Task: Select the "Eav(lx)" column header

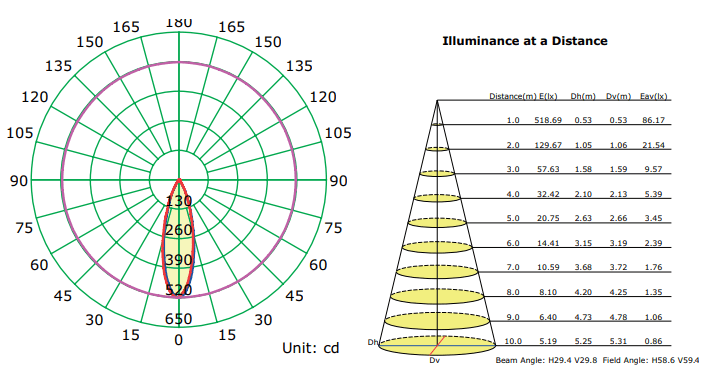Action: click(x=654, y=96)
